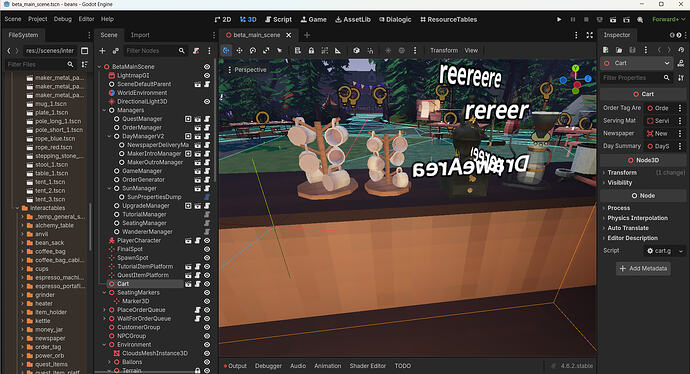Image resolution: width=690 pixels, height=374 pixels.
Task: Toggle visibility of BetaMainScene node
Action: point(207,67)
